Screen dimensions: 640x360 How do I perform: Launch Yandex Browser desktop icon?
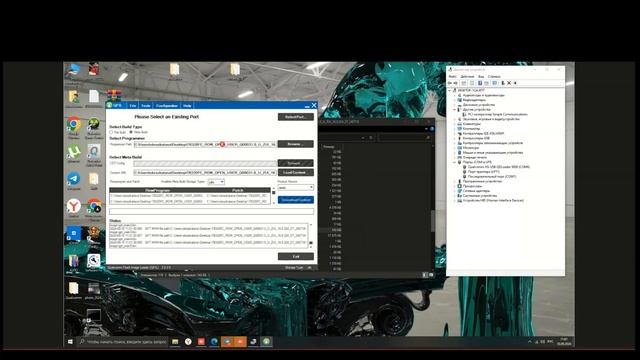click(74, 206)
